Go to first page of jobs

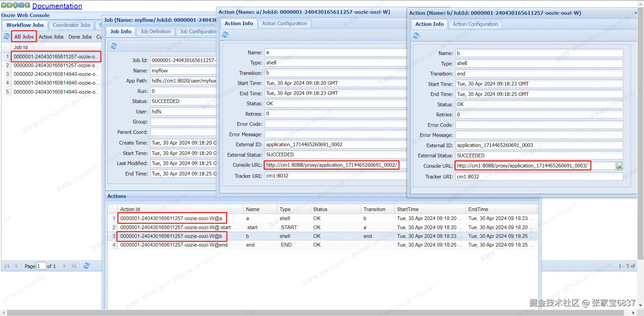(x=7, y=266)
